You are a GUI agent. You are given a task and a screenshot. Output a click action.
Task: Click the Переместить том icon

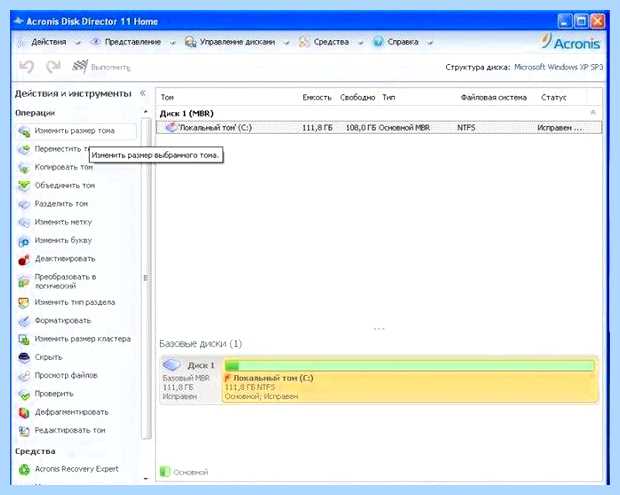[24, 149]
